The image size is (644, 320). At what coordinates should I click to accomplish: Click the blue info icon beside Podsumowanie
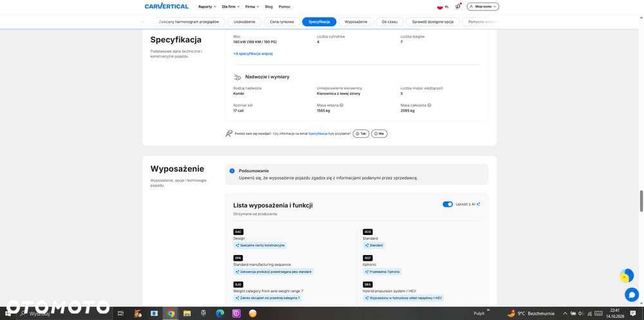[232, 171]
